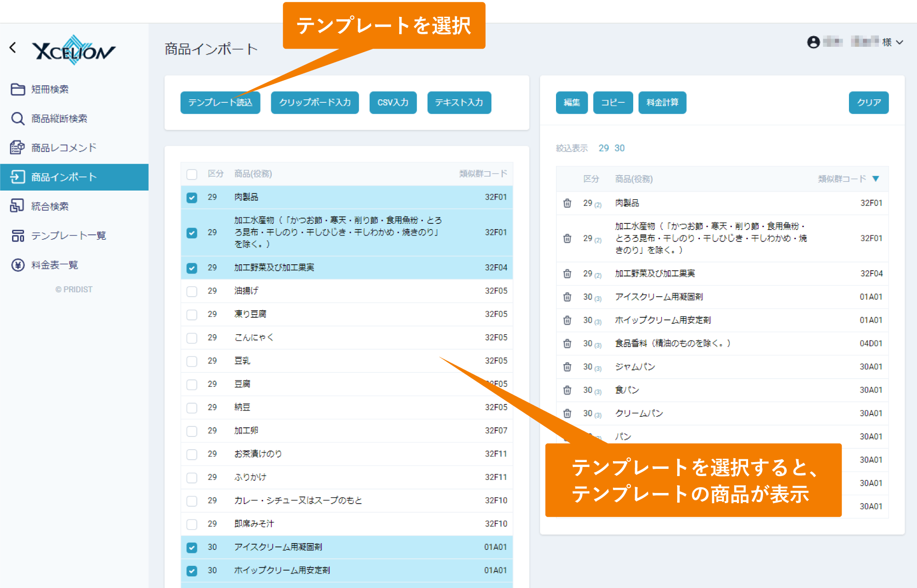Click the テキスト入力 button
This screenshot has height=588, width=917.
(459, 102)
